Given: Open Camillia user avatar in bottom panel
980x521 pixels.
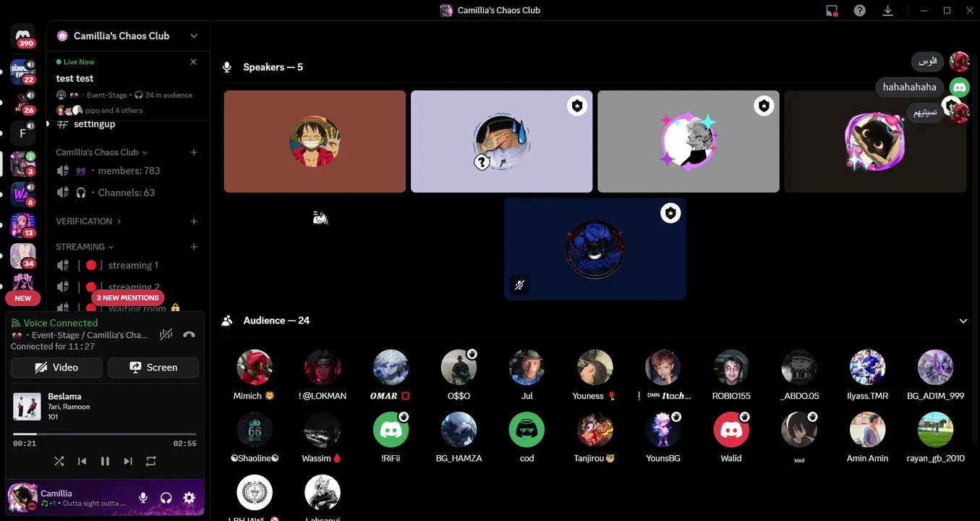Looking at the screenshot, I should pos(22,498).
